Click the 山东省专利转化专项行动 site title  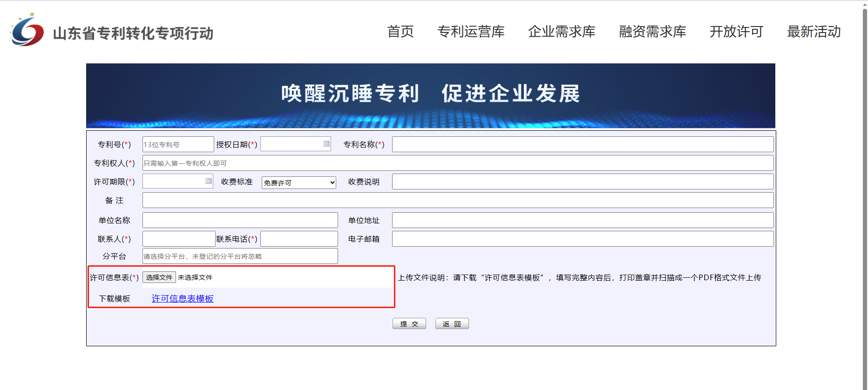[133, 34]
